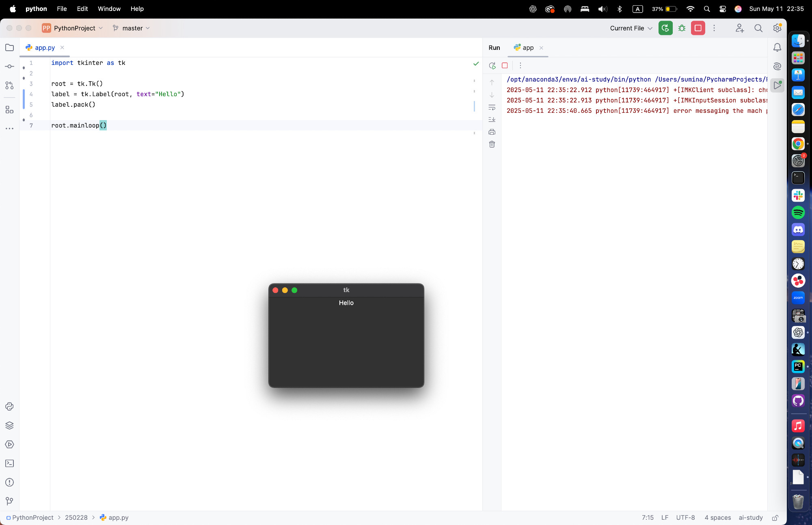Stop the running app with the red stop button
The height and width of the screenshot is (525, 812).
click(698, 28)
